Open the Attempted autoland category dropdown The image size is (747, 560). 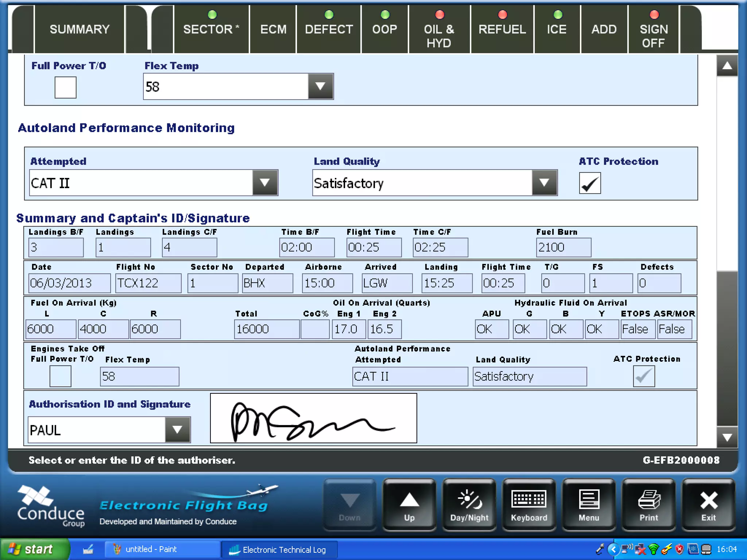pos(265,183)
